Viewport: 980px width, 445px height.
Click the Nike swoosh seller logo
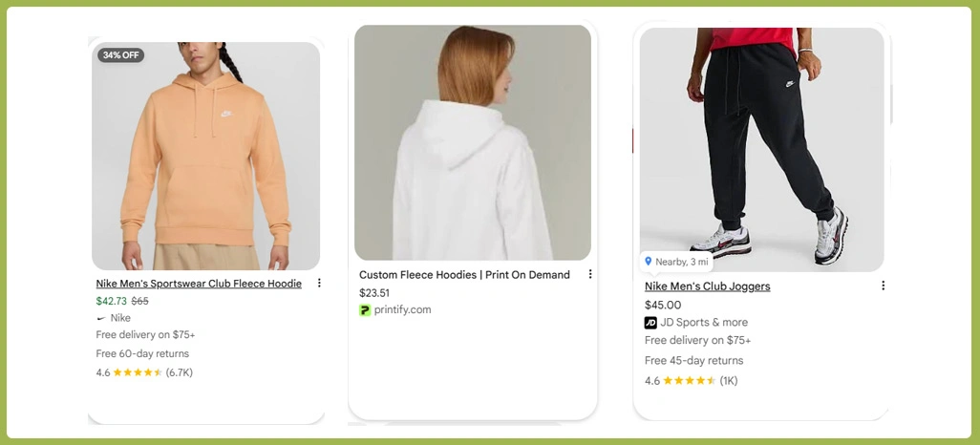(101, 318)
